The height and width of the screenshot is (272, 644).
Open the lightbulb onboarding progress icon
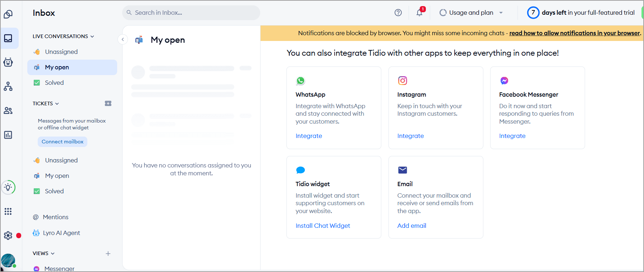point(8,187)
